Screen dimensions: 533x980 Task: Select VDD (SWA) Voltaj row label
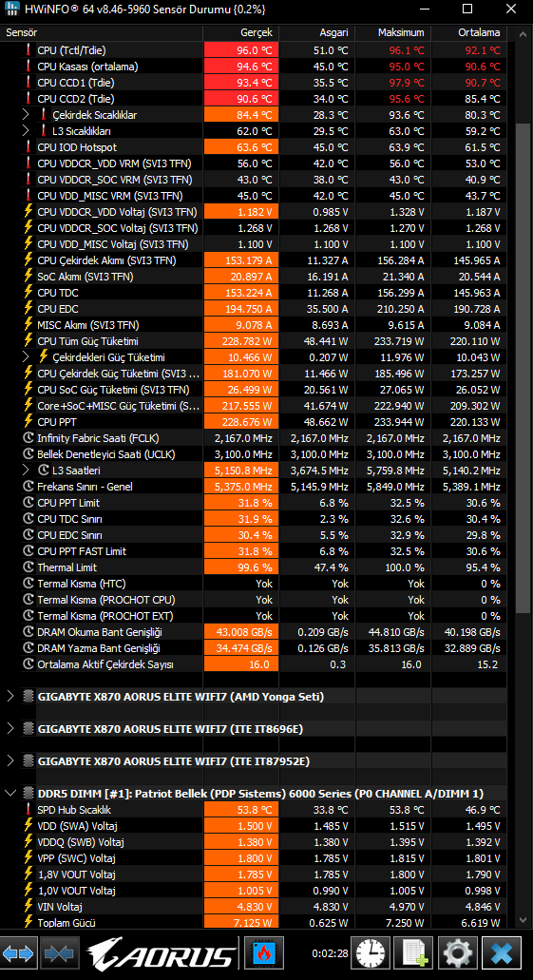point(77,826)
